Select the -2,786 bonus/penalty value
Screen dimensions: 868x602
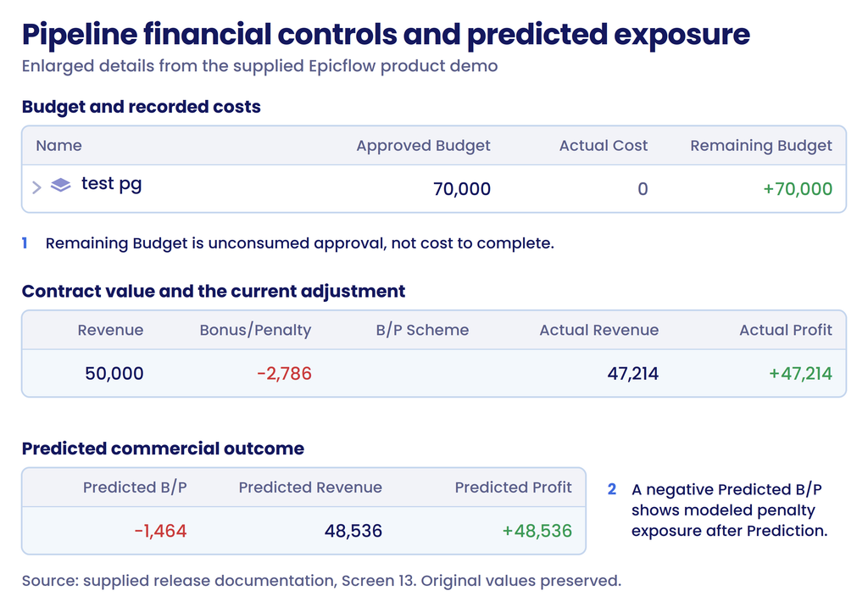pos(284,374)
